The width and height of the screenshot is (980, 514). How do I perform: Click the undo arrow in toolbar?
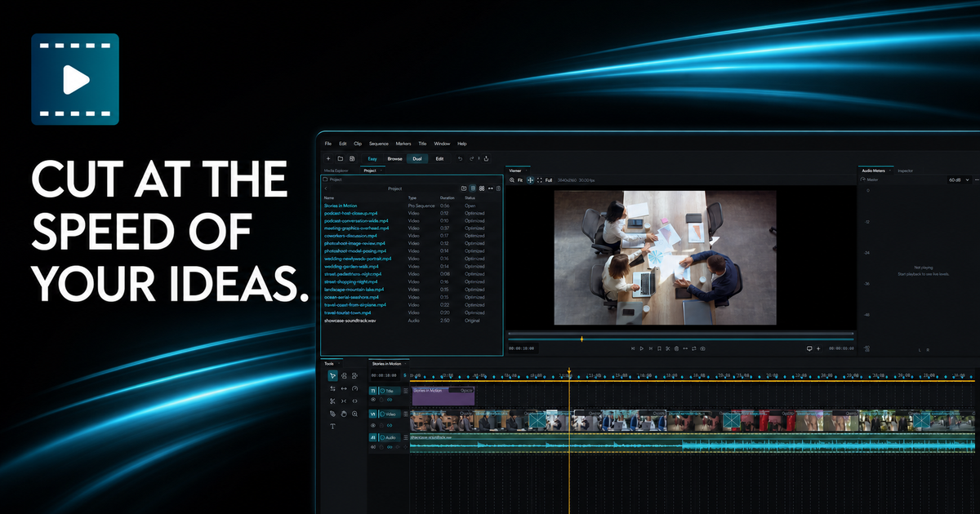(x=460, y=158)
